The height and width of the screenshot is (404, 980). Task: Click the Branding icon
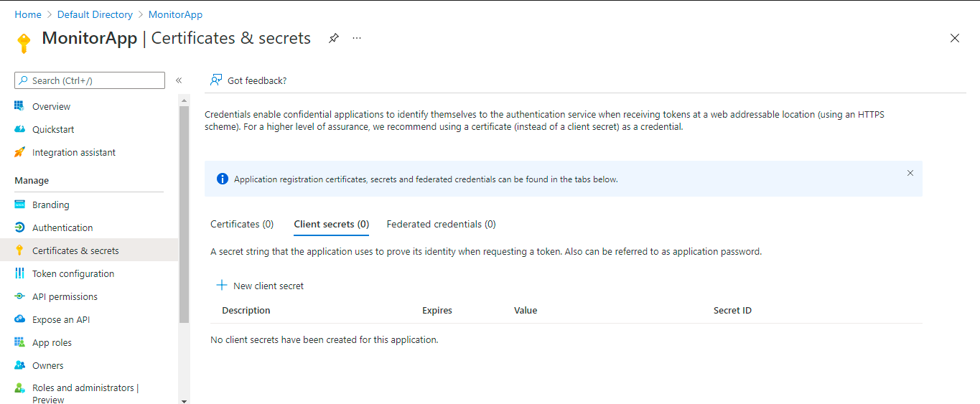(x=19, y=205)
